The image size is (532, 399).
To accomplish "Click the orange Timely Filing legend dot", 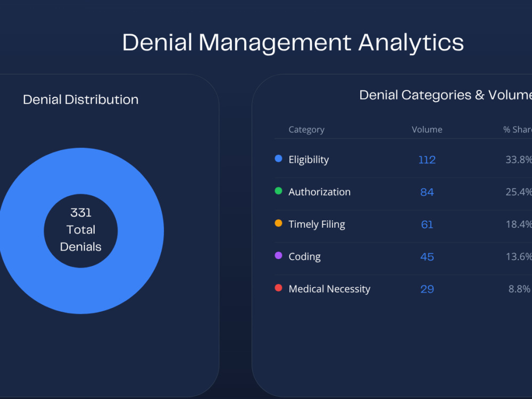I will point(278,223).
